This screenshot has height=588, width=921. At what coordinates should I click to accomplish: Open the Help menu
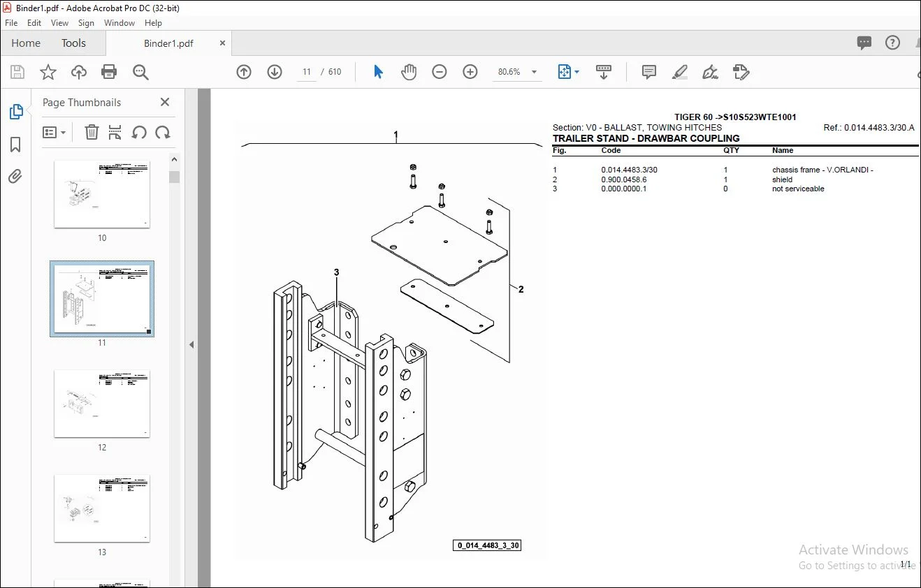pos(153,23)
